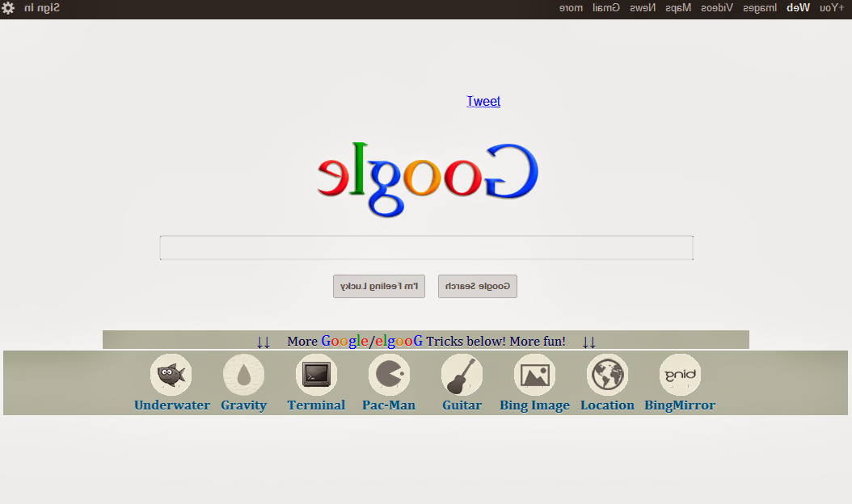Open the mirrored +You menu item
Screen dimensions: 852x504
tap(832, 8)
